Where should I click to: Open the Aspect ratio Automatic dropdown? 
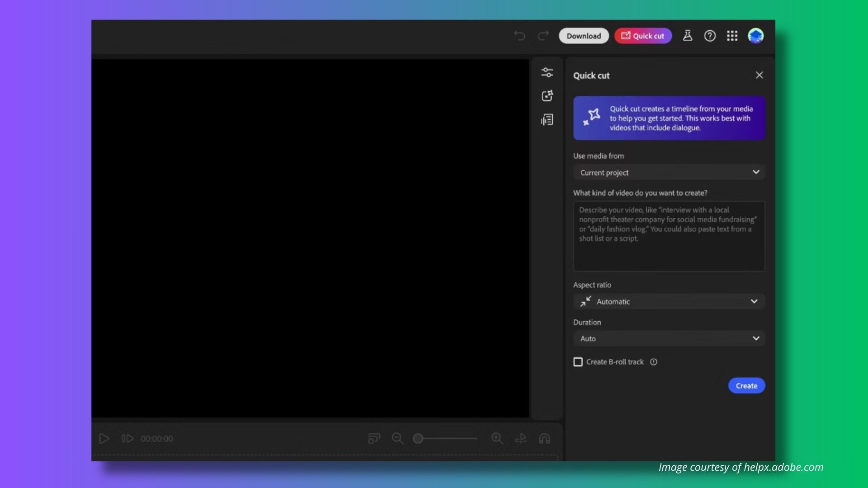click(669, 301)
